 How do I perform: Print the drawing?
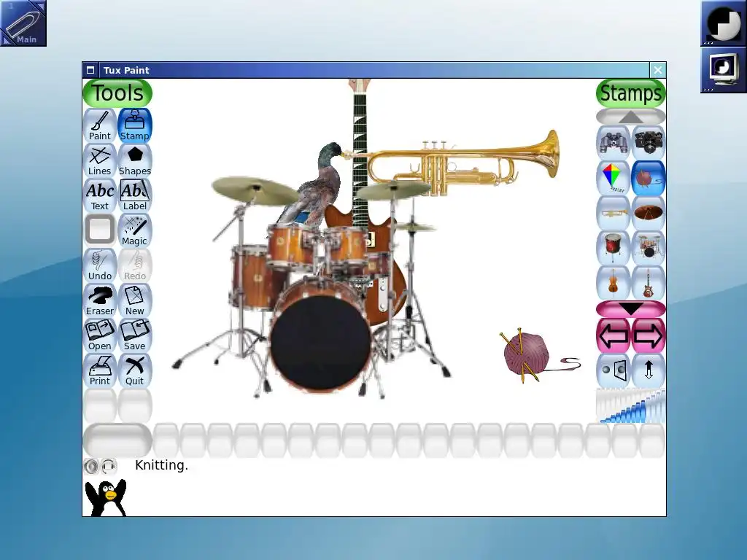coord(100,370)
